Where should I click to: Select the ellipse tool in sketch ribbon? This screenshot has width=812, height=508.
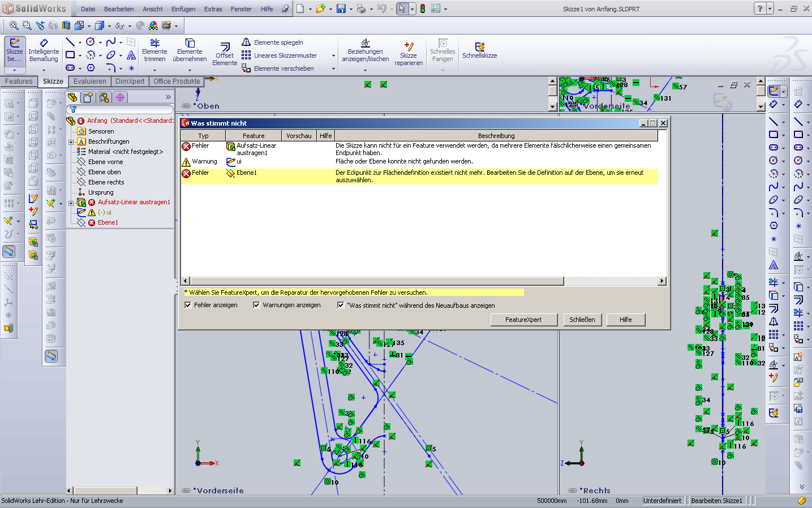point(111,55)
